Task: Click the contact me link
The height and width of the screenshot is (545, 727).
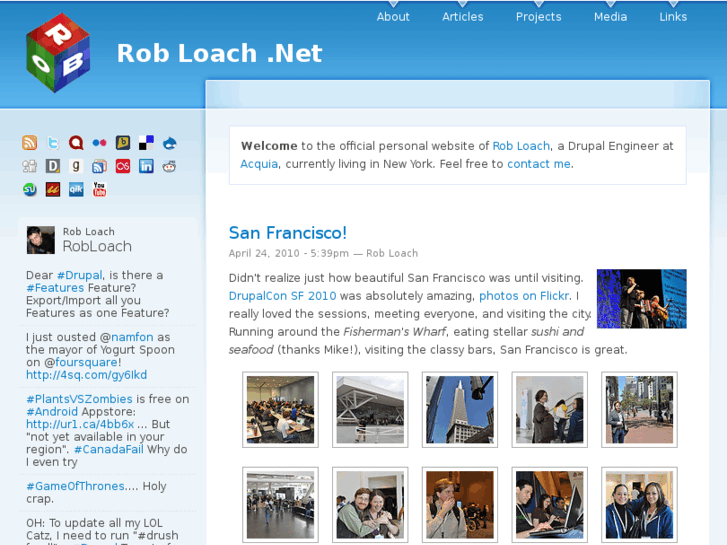Action: [x=539, y=164]
